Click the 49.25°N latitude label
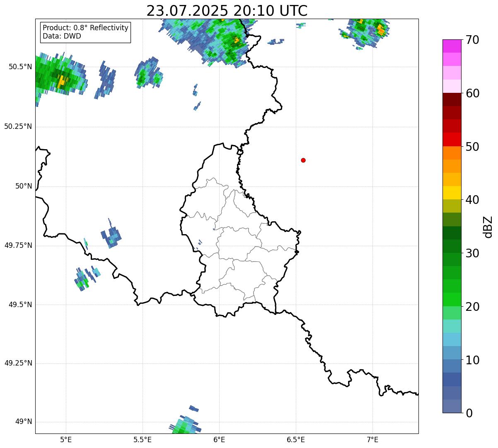Image resolution: width=498 pixels, height=448 pixels. [18, 363]
